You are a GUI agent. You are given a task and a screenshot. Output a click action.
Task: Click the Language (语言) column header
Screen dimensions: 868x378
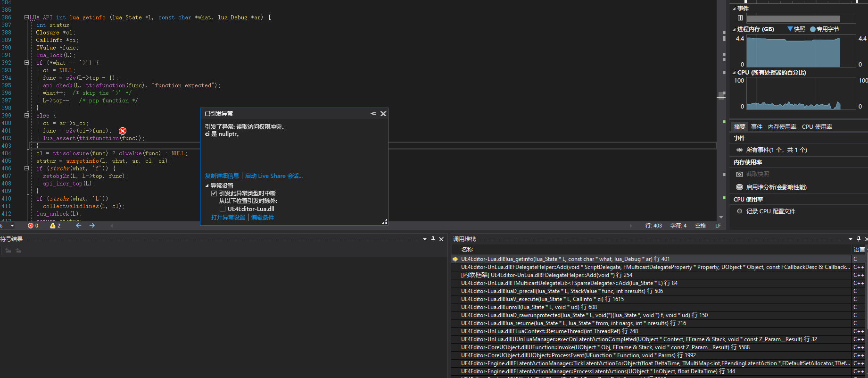860,250
